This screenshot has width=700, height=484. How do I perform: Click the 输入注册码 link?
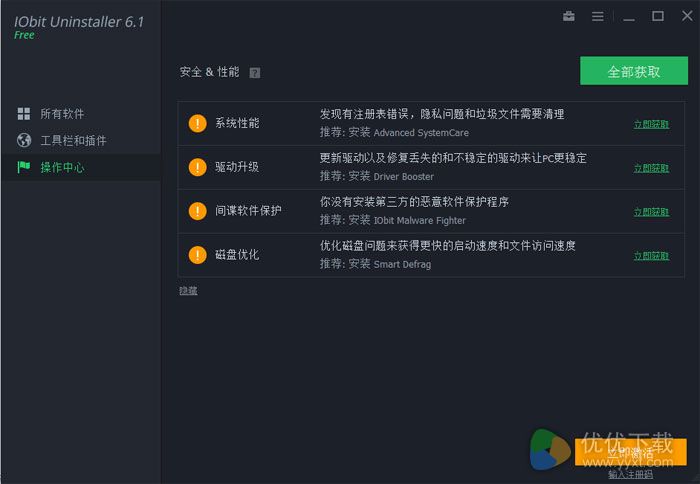(630, 474)
